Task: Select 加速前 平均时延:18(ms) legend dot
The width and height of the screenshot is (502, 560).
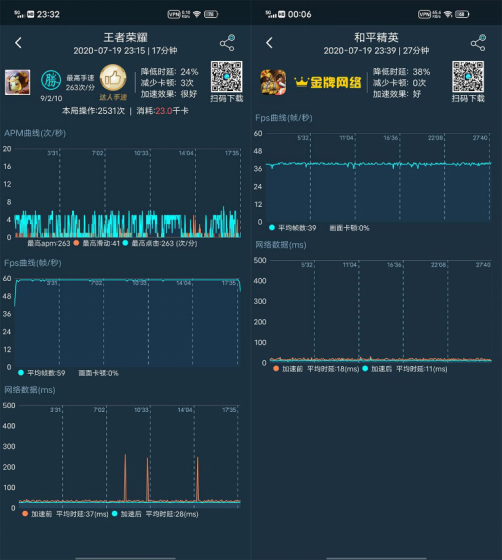Action: coord(276,369)
